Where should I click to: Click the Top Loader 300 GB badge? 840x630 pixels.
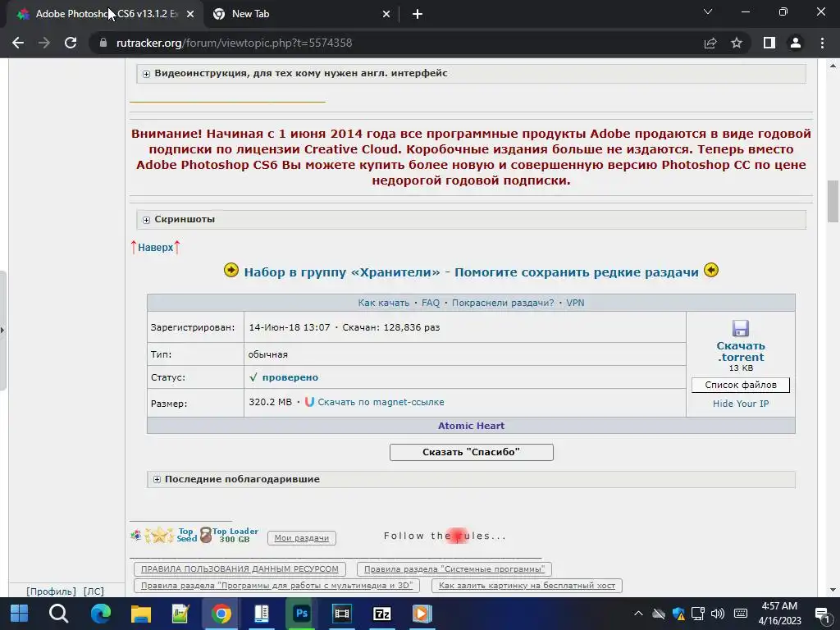pyautogui.click(x=230, y=535)
